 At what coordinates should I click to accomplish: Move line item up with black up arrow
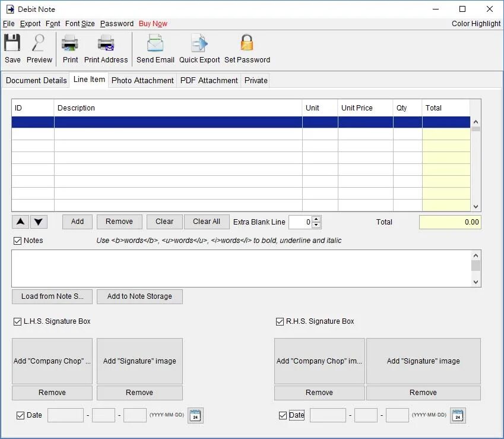[x=21, y=222]
